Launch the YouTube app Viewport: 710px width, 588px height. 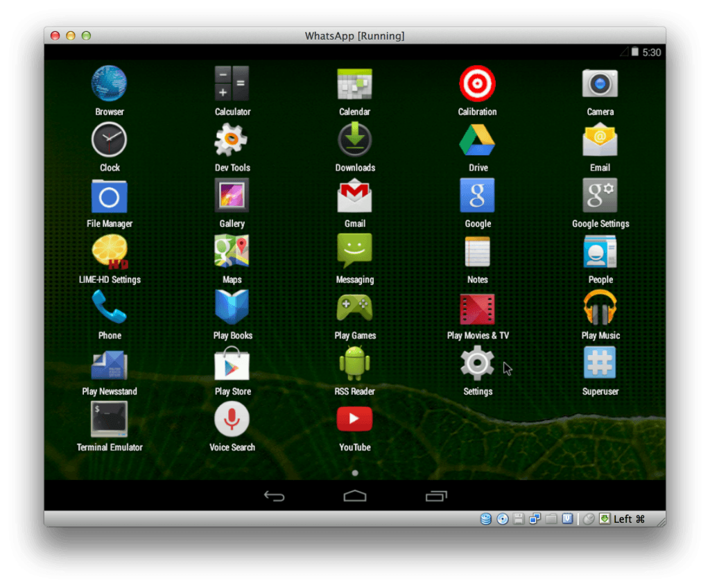354,420
